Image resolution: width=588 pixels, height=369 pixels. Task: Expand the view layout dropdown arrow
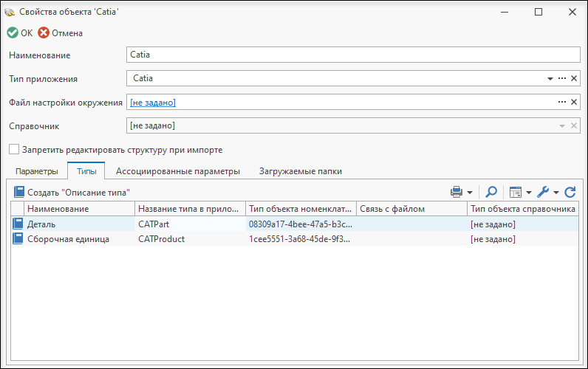[x=529, y=193]
